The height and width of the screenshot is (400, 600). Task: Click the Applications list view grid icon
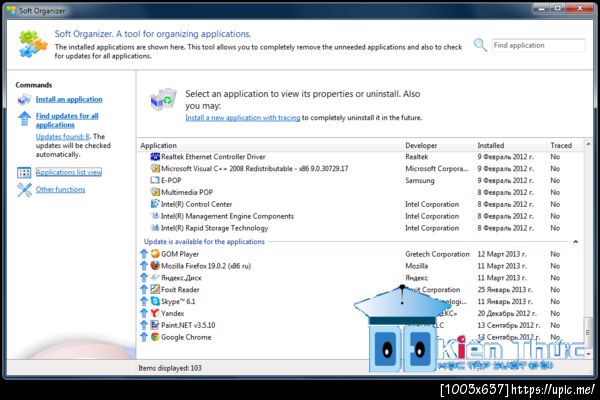[24, 173]
